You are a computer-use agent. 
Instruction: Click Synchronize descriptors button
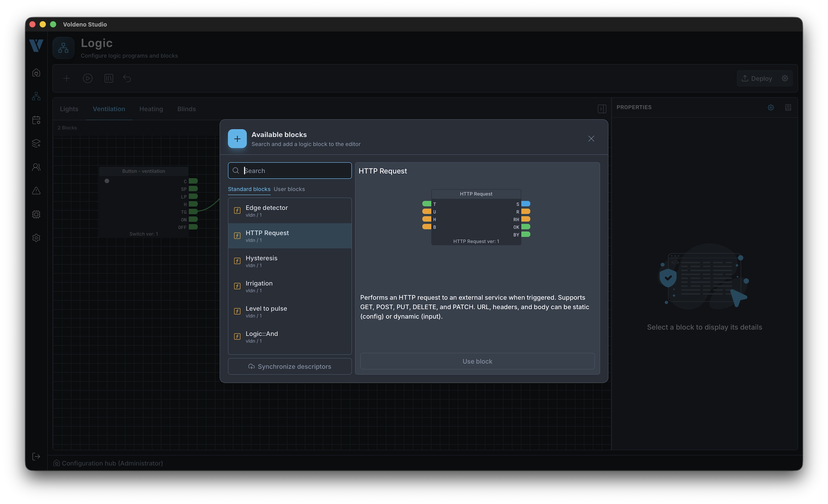(x=290, y=366)
